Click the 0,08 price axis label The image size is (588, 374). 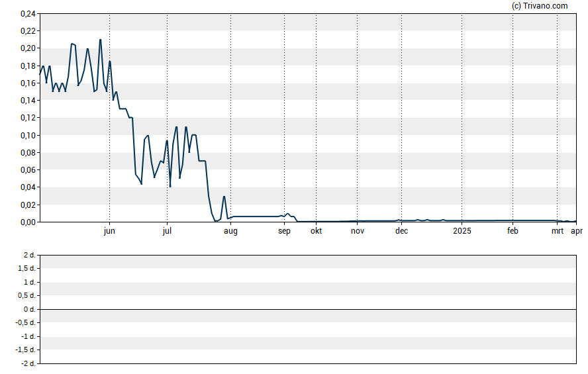point(28,152)
